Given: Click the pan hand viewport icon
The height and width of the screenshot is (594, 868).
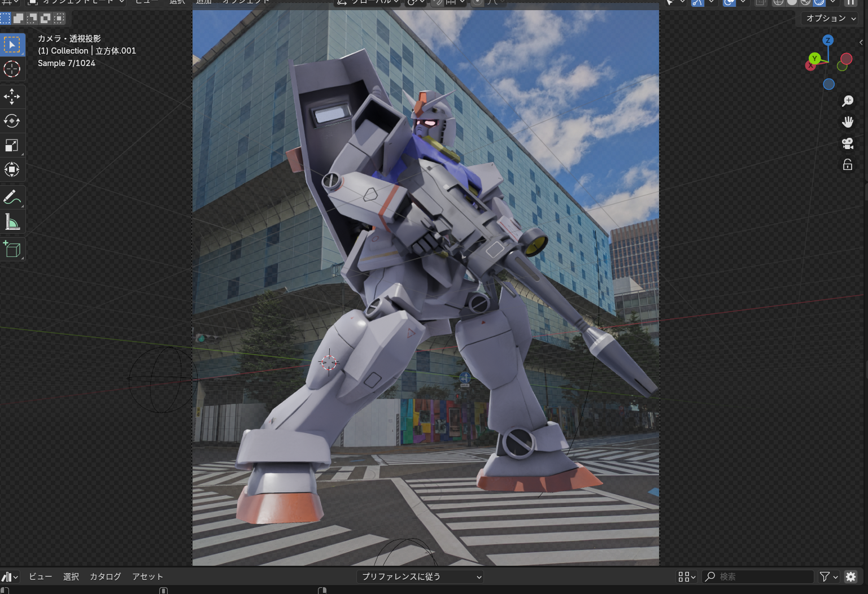Looking at the screenshot, I should [x=848, y=122].
